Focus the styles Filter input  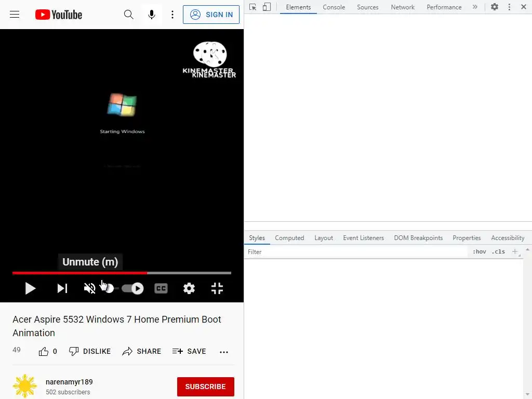tap(356, 252)
